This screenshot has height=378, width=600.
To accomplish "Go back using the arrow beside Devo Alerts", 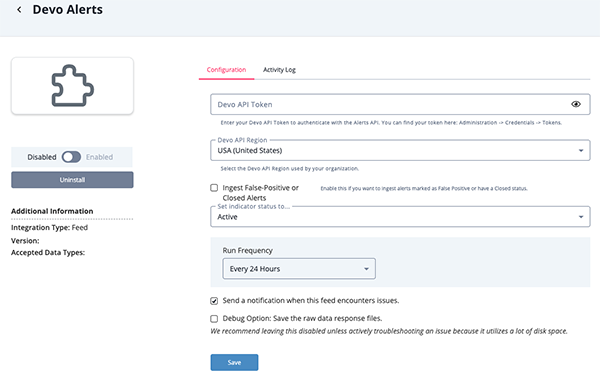I will (x=19, y=10).
